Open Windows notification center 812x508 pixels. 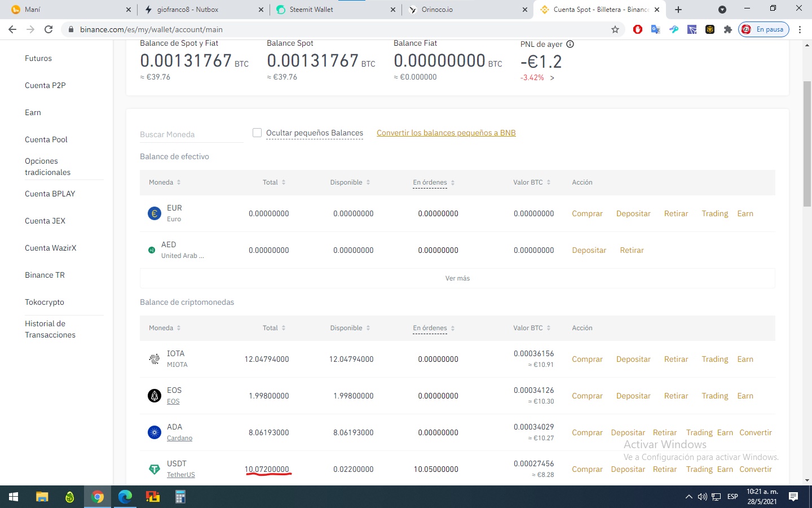793,497
